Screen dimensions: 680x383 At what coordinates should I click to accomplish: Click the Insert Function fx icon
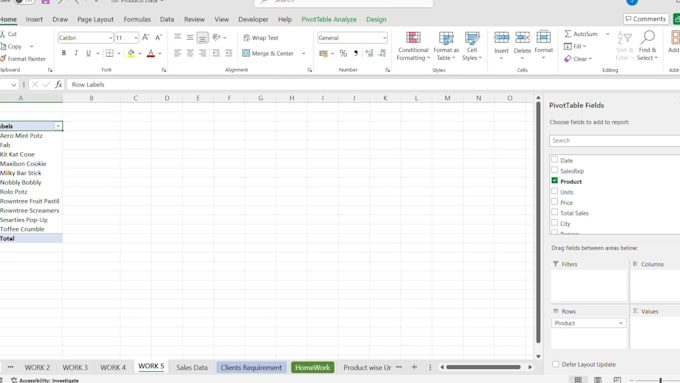coord(58,85)
